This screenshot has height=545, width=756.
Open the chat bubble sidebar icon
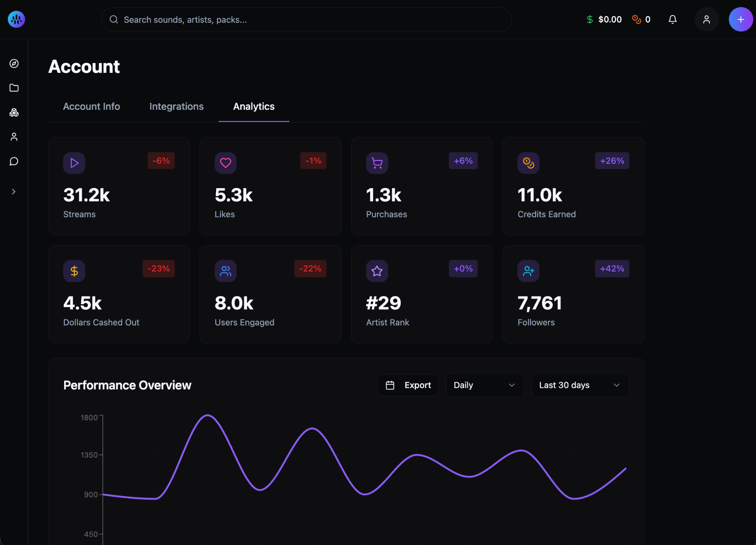[x=14, y=161]
